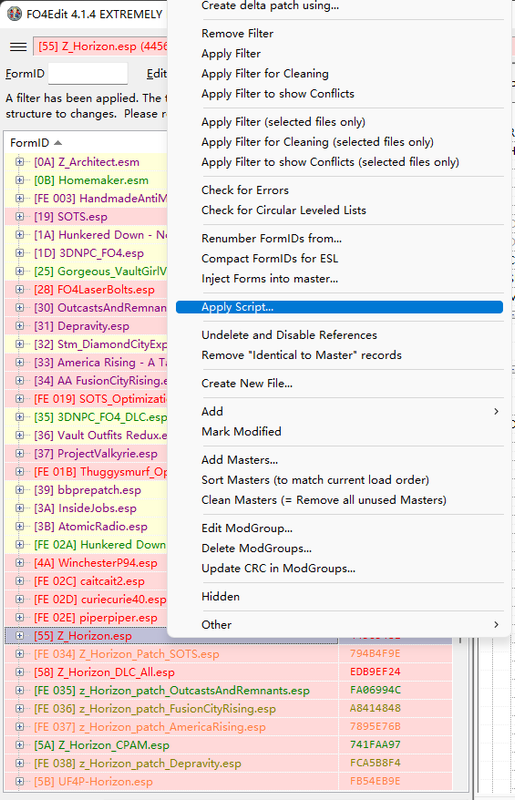Click the FormID input field
Screen dimensions: 515x800
(x=88, y=74)
